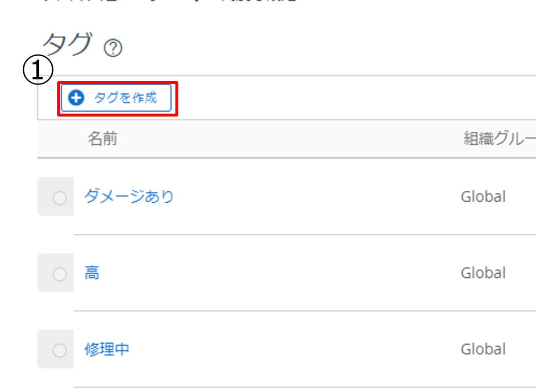Open the 修理中 tag link

click(107, 349)
